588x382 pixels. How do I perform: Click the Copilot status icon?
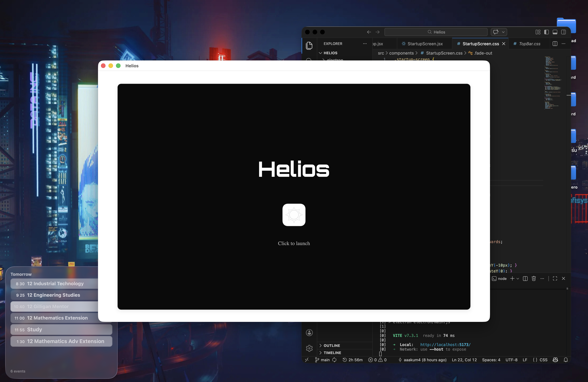(555, 360)
